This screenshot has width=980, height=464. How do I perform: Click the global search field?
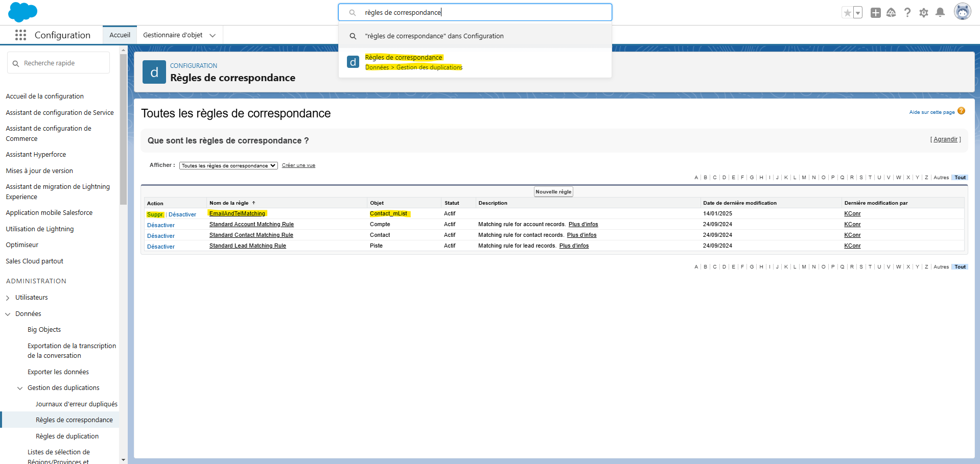(475, 12)
